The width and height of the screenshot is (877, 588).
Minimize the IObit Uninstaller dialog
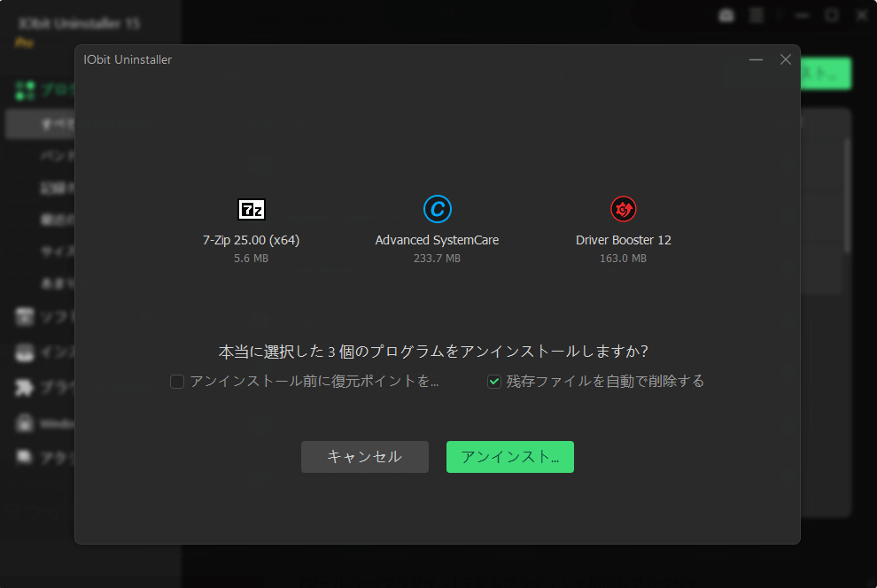[756, 60]
